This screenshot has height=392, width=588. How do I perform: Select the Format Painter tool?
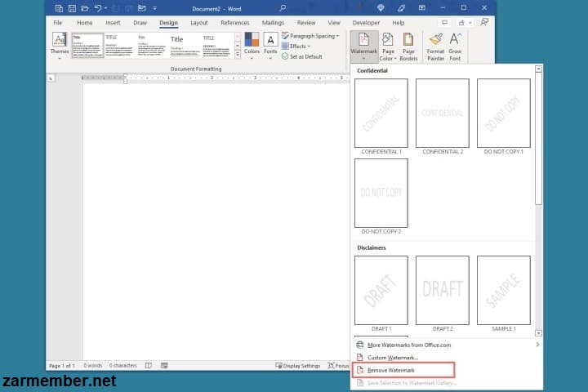(x=435, y=47)
